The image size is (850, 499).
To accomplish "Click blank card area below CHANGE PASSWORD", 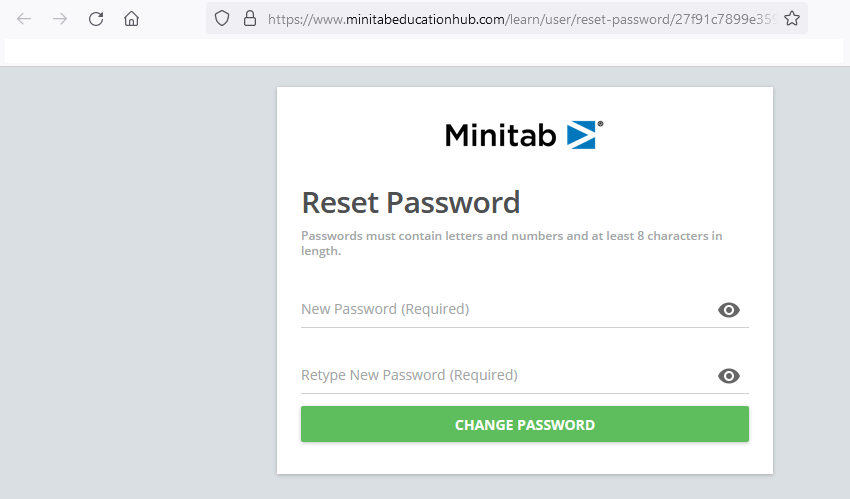I will [525, 458].
